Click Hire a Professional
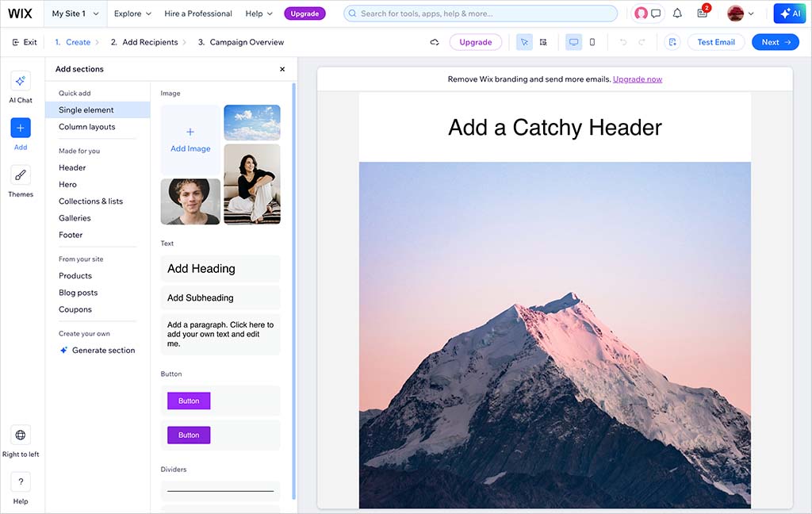The height and width of the screenshot is (514, 812). click(197, 13)
